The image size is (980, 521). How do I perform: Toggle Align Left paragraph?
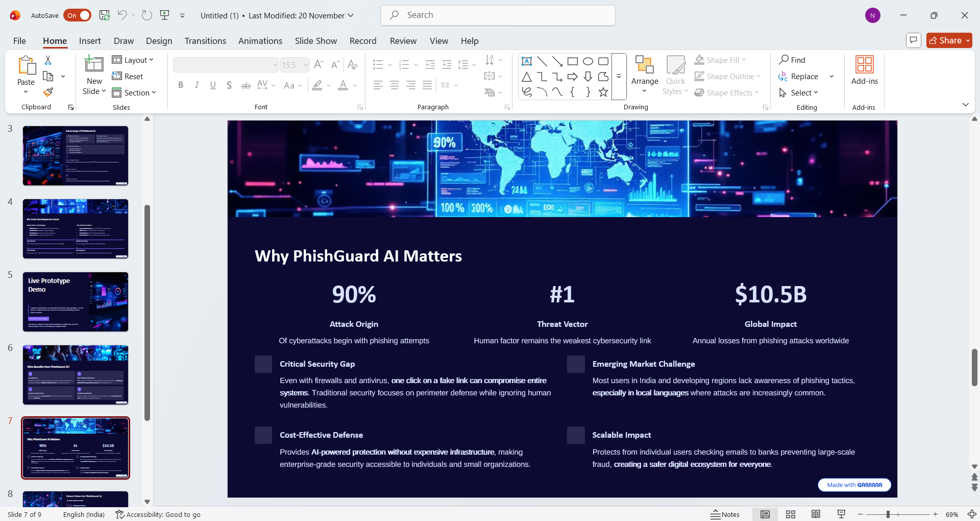(x=378, y=85)
